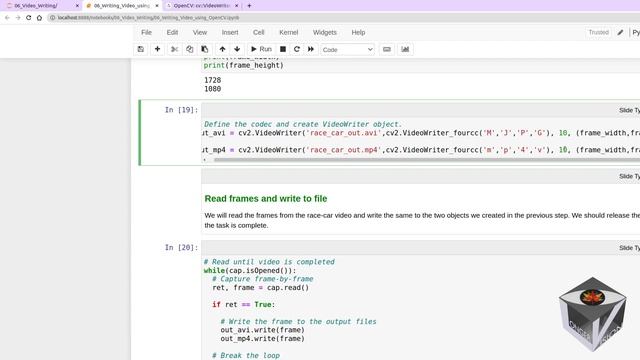
Task: Click the '# Write the frame to the output files' comment
Action: [298, 322]
